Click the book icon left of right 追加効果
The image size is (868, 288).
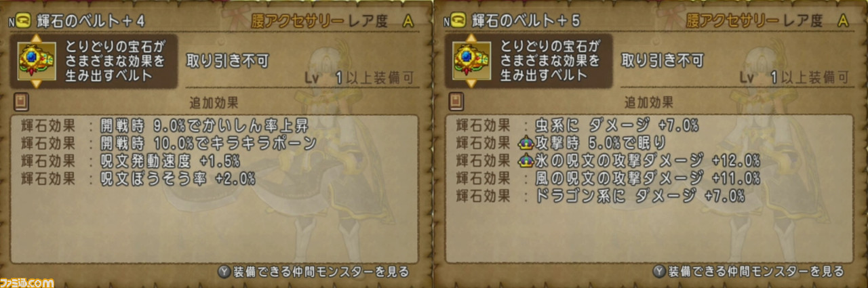click(456, 103)
